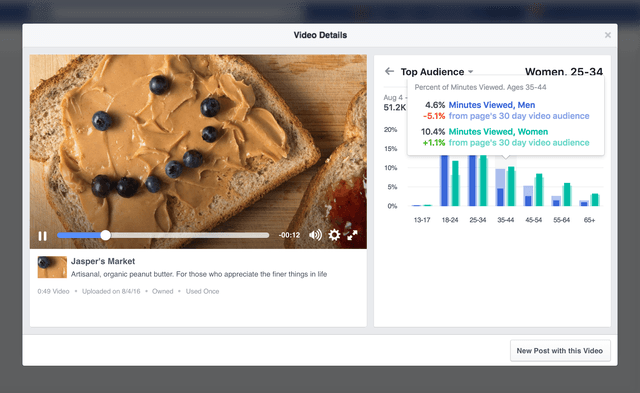This screenshot has height=393, width=640.
Task: Select the 18-24 men blue bar
Action: tap(444, 180)
